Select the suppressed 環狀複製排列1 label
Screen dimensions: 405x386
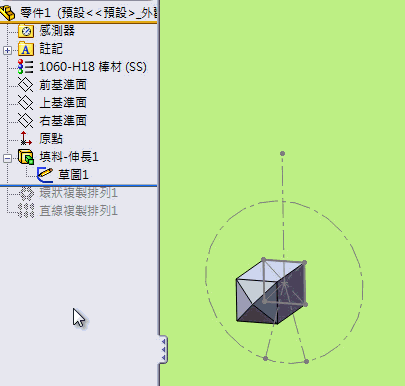(x=79, y=193)
